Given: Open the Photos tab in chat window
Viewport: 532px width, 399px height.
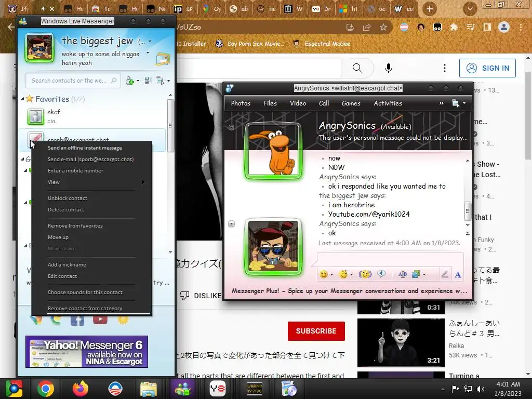Looking at the screenshot, I should pyautogui.click(x=241, y=103).
